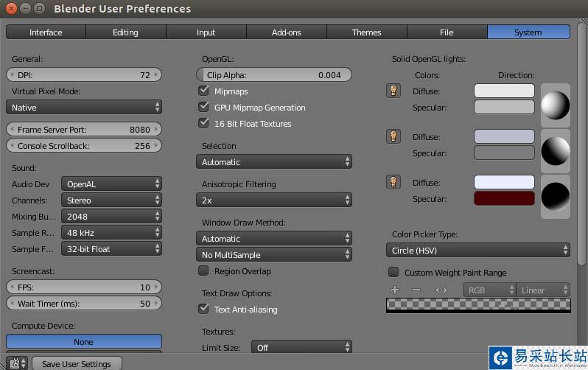Click the plus icon to add color stop

pos(395,290)
